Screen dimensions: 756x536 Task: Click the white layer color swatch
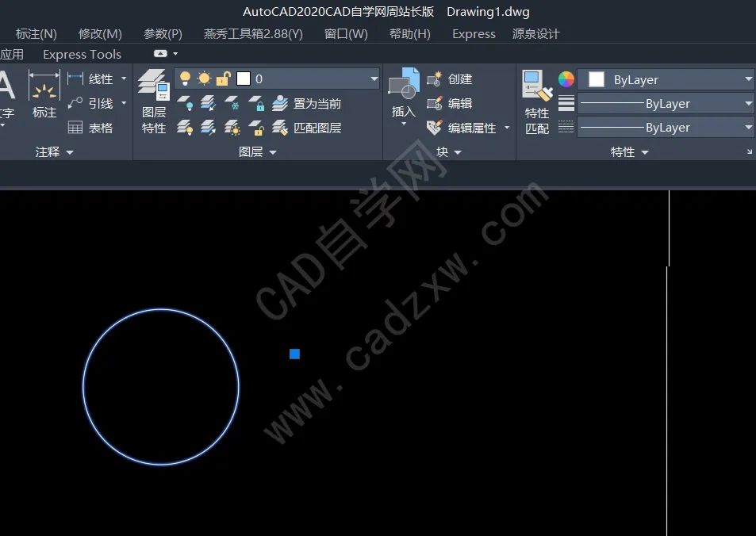(x=244, y=78)
